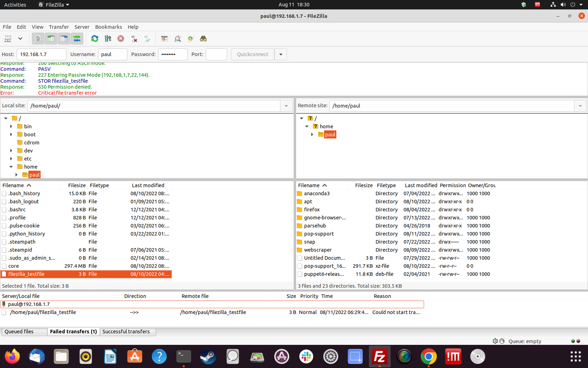
Task: Collapse the remote home folder
Action: pos(307,126)
